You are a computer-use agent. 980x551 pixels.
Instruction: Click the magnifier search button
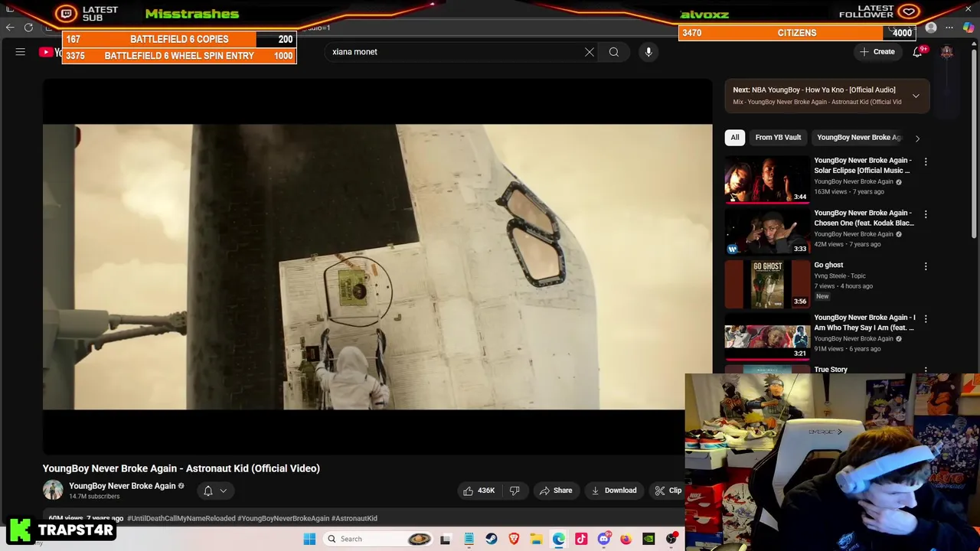coord(614,52)
